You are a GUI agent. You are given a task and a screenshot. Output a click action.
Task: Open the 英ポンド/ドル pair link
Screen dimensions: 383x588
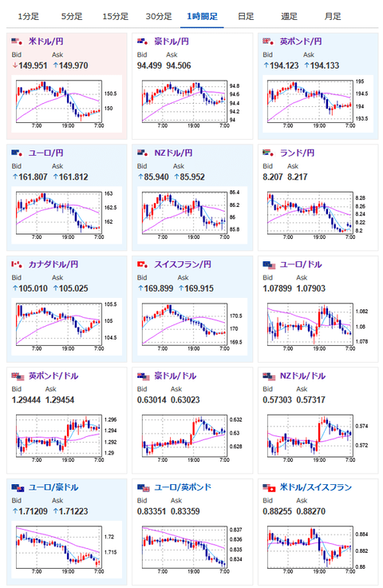pyautogui.click(x=53, y=375)
